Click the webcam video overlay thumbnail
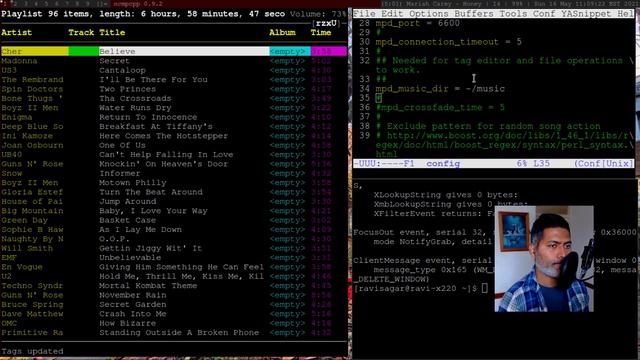The height and width of the screenshot is (360, 640). click(544, 259)
